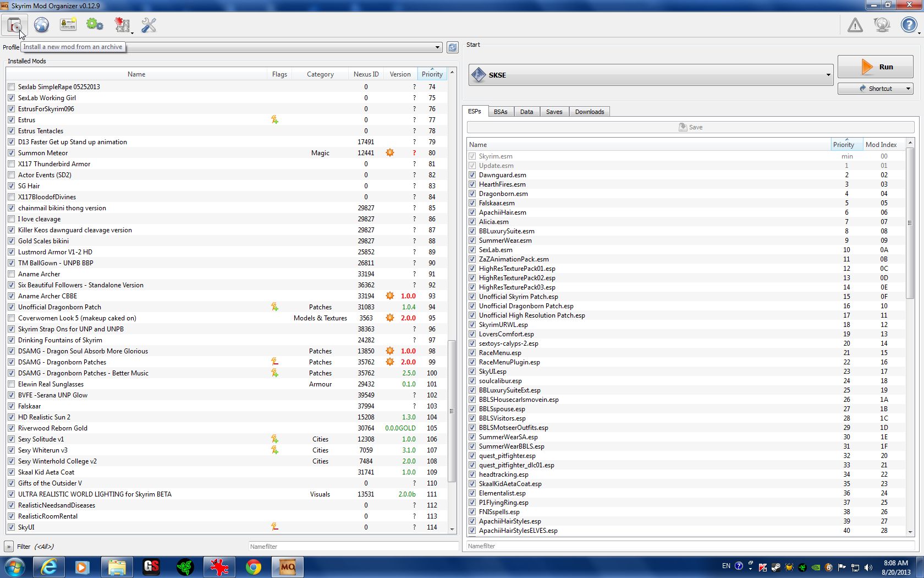Open the executables gears icon
Image resolution: width=924 pixels, height=578 pixels.
(x=95, y=25)
